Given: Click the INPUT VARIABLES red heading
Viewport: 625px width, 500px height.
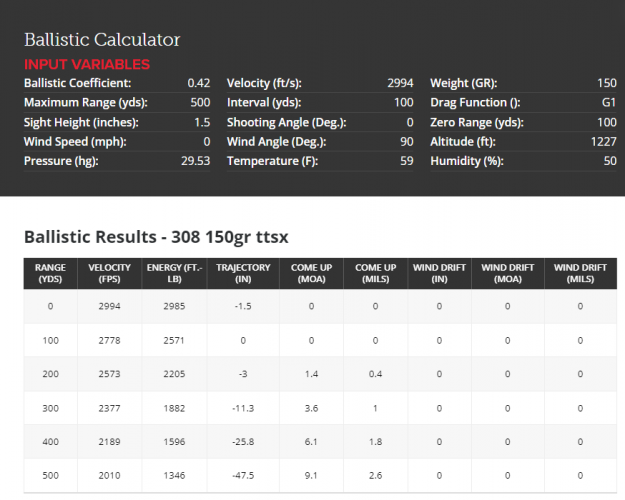Looking at the screenshot, I should point(87,64).
